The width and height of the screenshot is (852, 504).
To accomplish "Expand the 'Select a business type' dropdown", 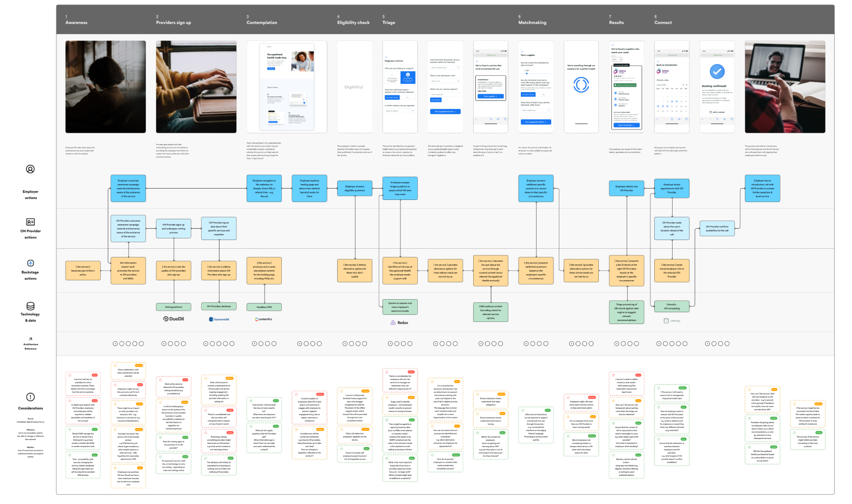I will pyautogui.click(x=445, y=68).
